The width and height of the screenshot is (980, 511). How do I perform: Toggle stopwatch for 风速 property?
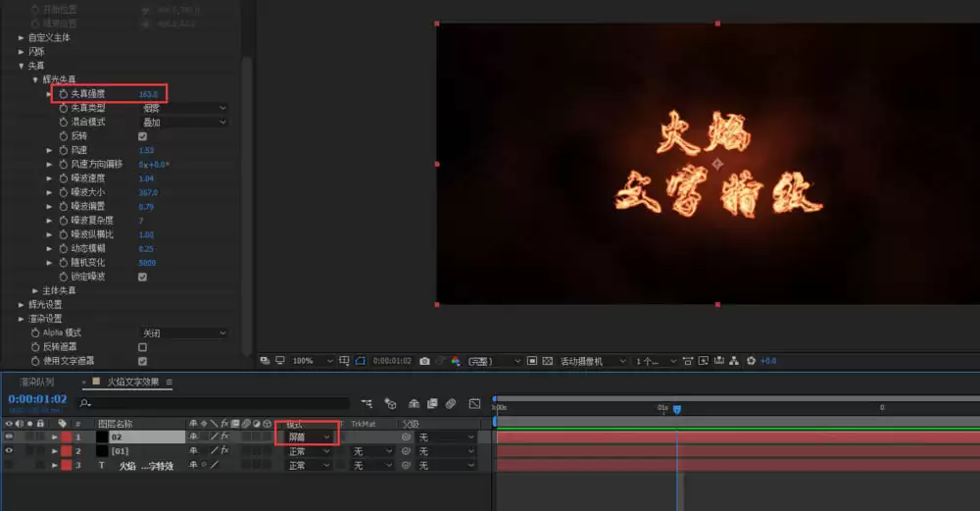(63, 150)
